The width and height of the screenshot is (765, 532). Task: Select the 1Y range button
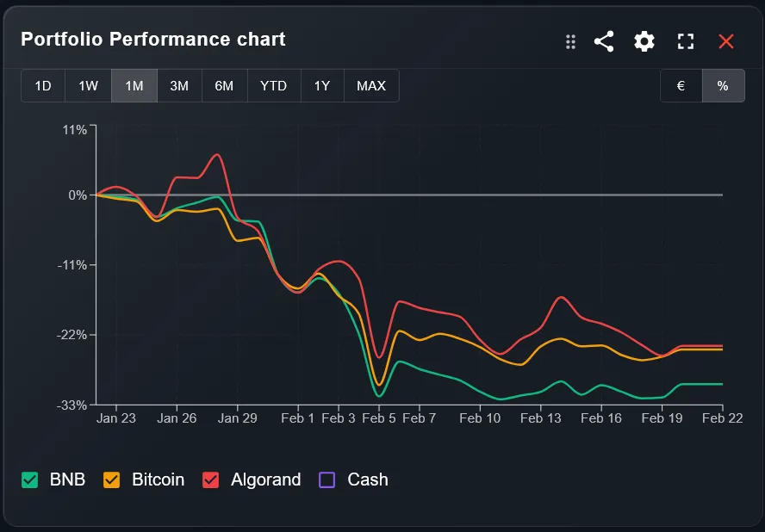pyautogui.click(x=322, y=85)
